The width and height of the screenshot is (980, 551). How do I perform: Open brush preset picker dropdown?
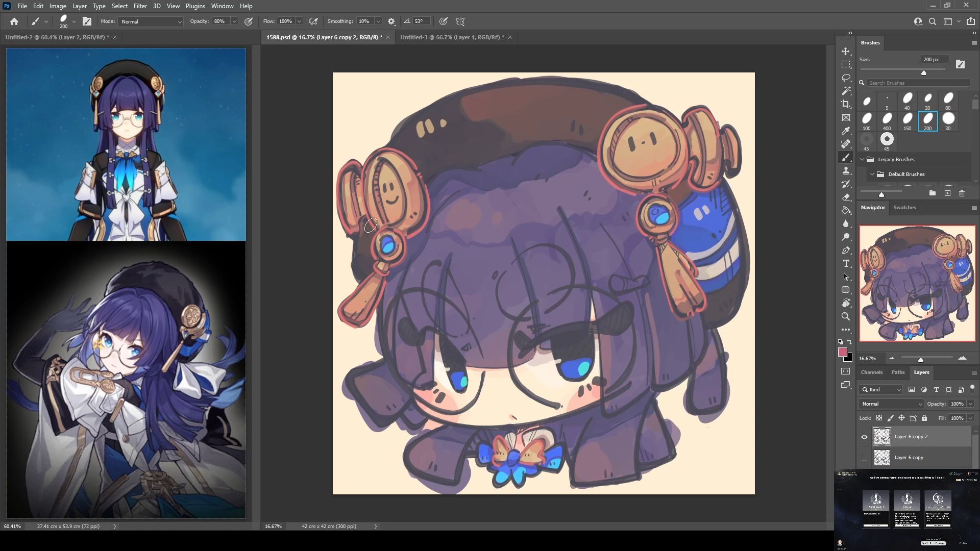click(74, 21)
